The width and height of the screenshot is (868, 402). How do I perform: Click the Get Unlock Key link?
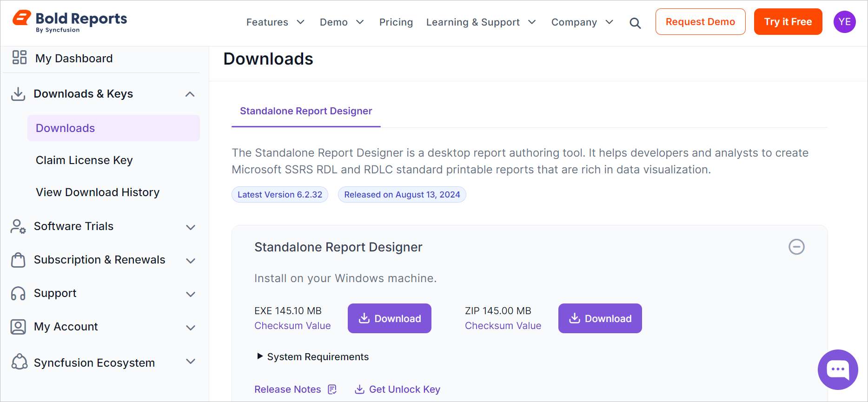tap(404, 389)
